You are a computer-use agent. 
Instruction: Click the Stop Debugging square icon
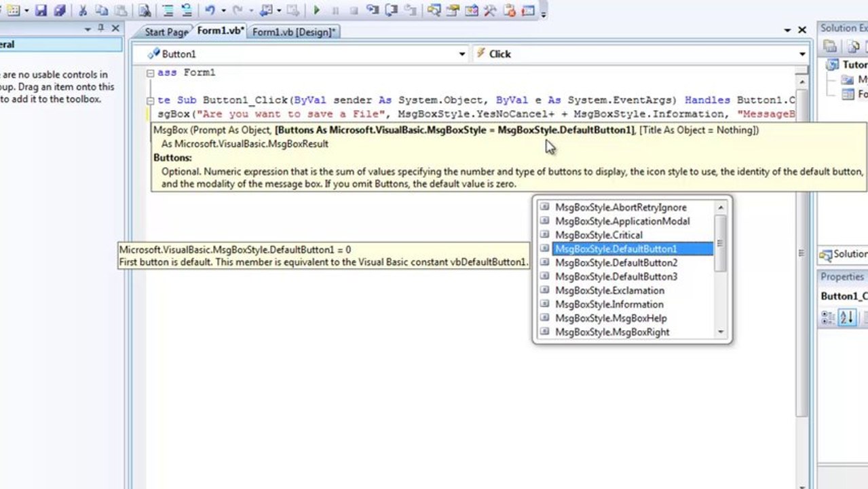354,10
